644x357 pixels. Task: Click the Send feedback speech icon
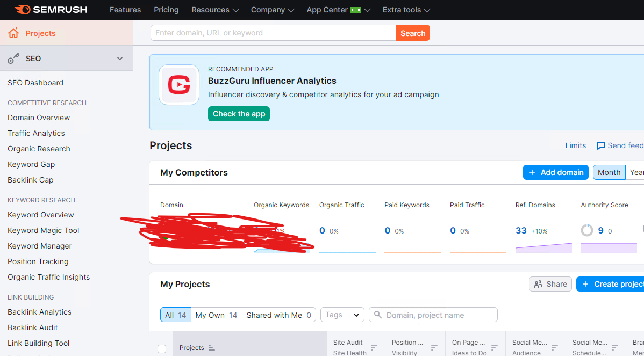(600, 145)
